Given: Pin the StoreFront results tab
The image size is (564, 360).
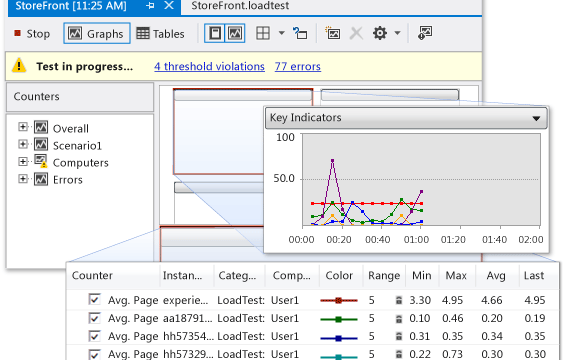Looking at the screenshot, I should pos(150,6).
